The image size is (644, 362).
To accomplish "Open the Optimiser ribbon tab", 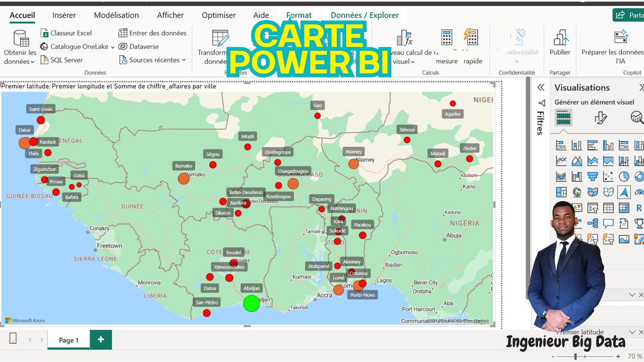I will point(219,15).
